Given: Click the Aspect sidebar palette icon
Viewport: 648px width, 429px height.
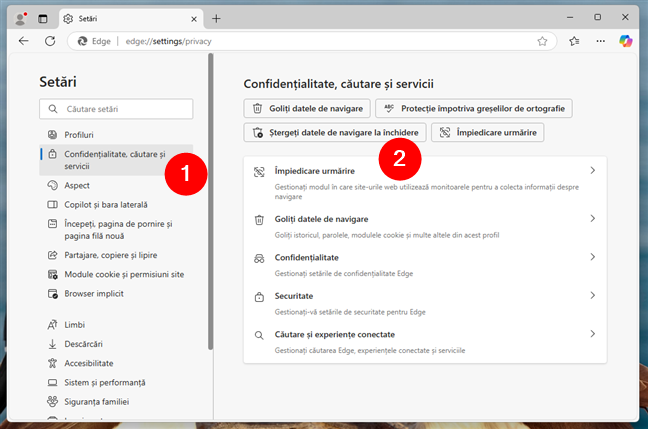Looking at the screenshot, I should (x=52, y=185).
